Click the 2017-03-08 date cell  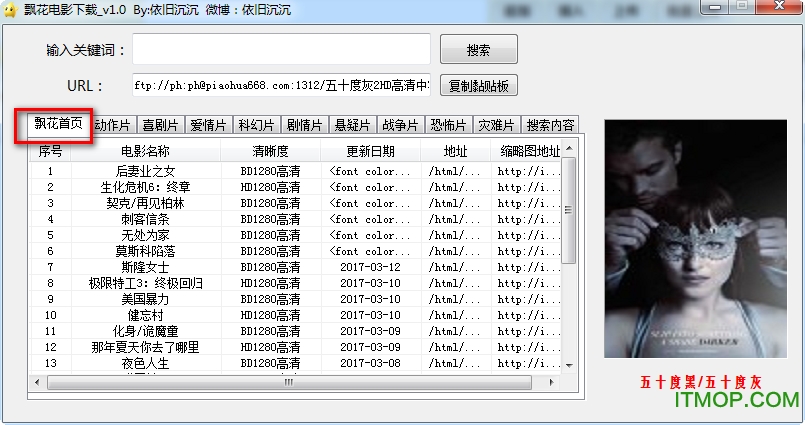[370, 363]
